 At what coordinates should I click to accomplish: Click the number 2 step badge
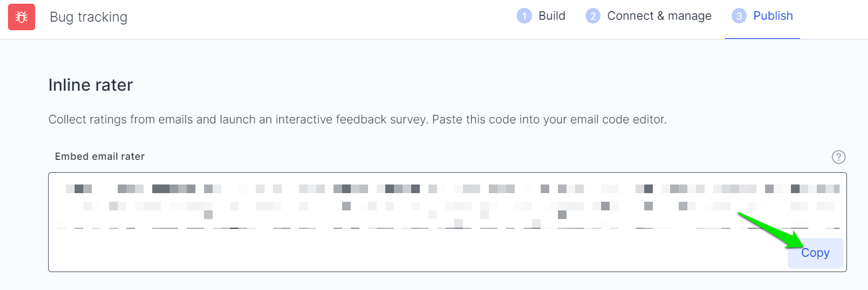(x=592, y=16)
